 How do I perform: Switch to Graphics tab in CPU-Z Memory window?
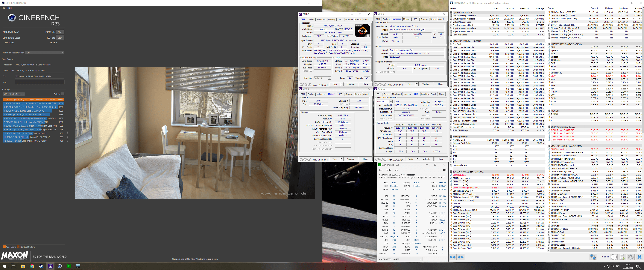[349, 94]
